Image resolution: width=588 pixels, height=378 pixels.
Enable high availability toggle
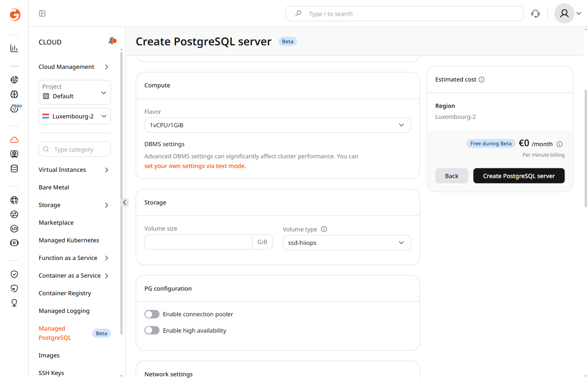152,331
